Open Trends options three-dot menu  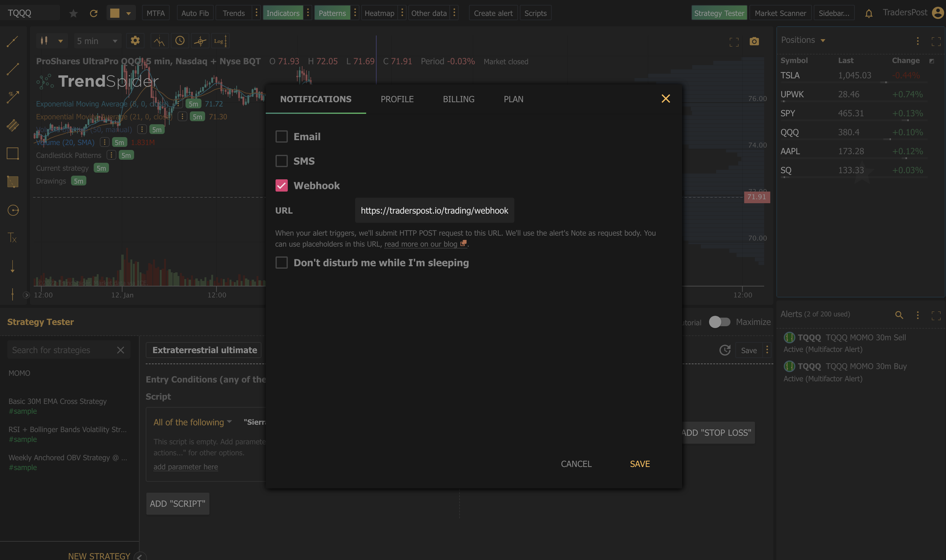(x=256, y=13)
